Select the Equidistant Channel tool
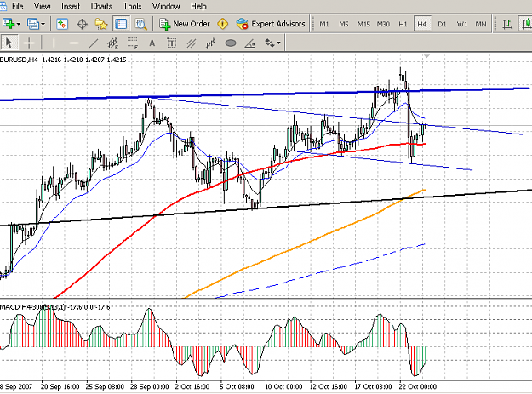The height and width of the screenshot is (394, 532). [x=112, y=43]
